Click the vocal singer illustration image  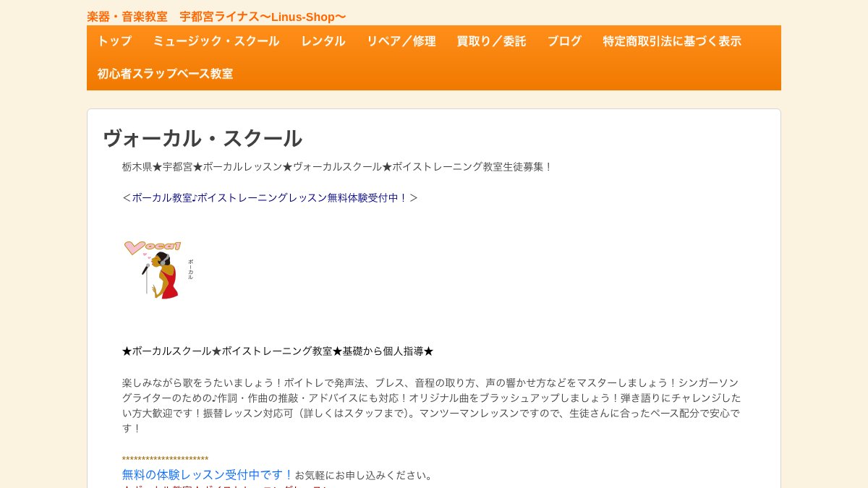[158, 270]
